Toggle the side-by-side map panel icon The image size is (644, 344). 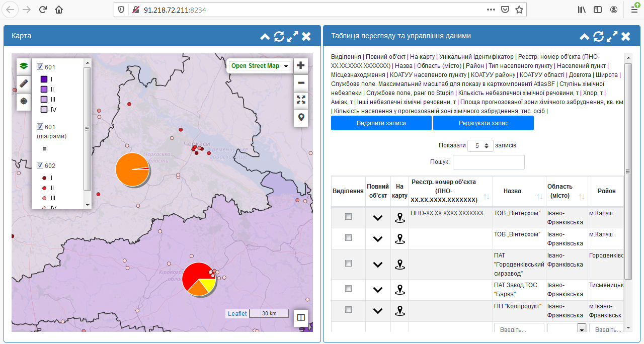click(301, 317)
